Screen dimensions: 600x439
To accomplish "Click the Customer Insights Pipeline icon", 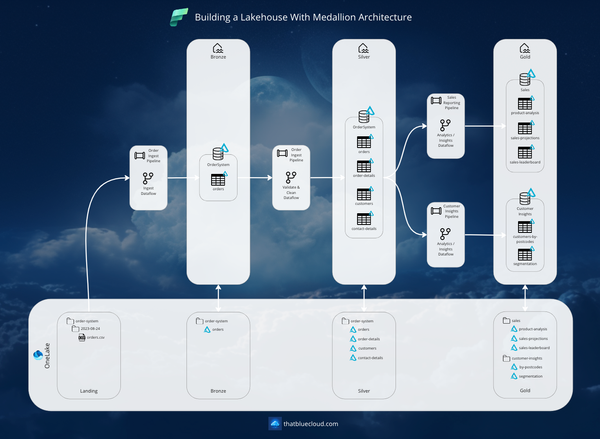I will coord(434,210).
